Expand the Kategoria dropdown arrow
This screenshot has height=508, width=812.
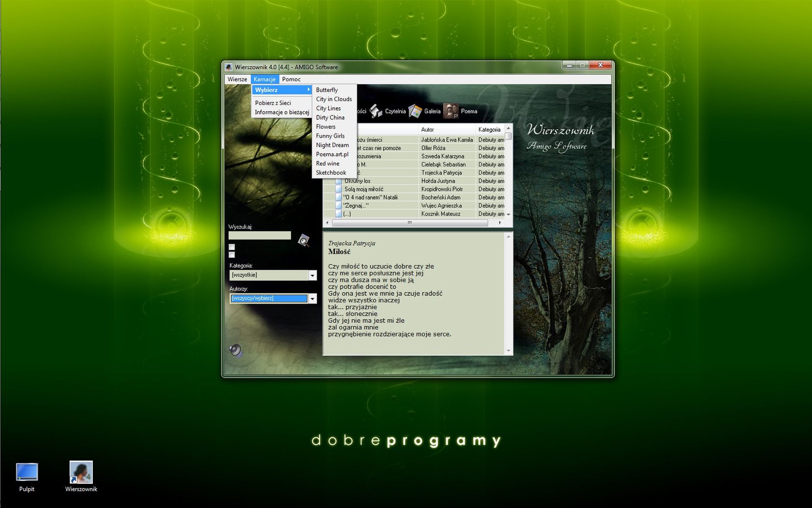pos(312,275)
